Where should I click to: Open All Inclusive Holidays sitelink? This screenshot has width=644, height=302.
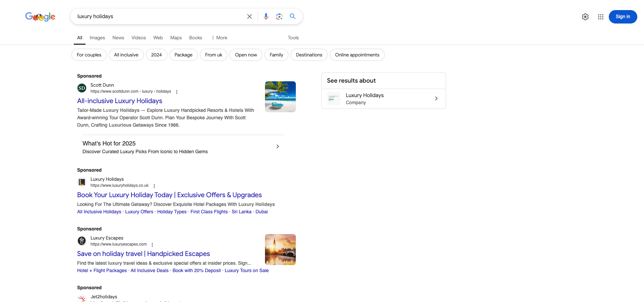(99, 212)
